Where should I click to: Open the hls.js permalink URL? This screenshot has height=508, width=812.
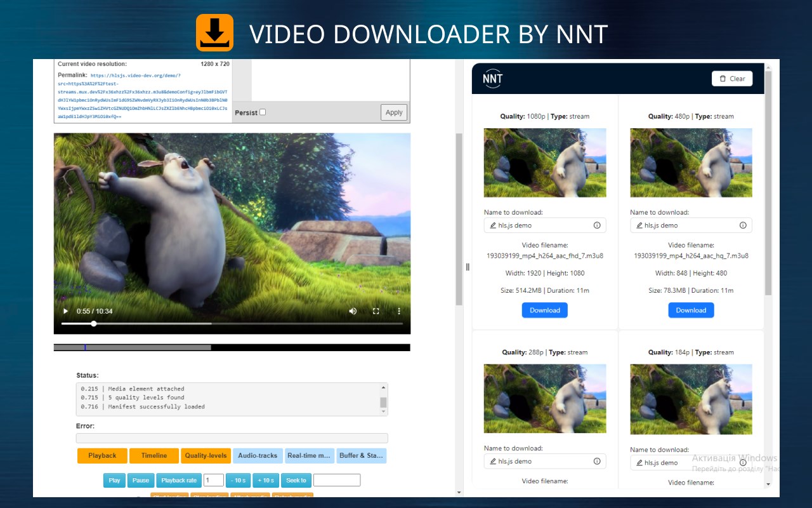143,96
